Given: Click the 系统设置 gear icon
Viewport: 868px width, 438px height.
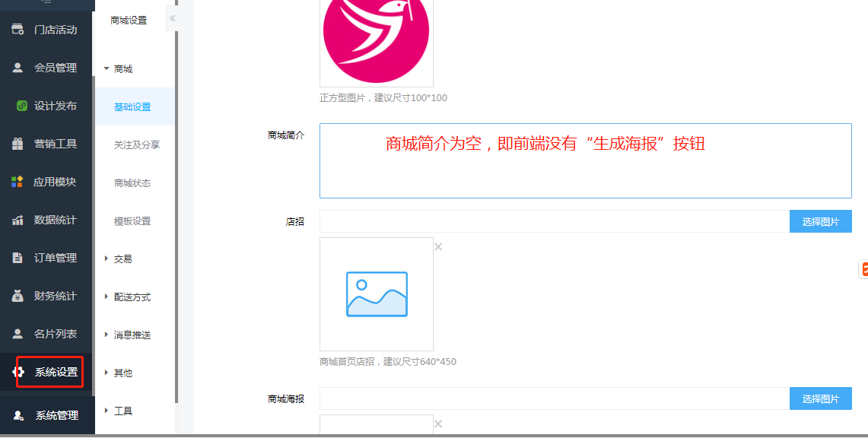Looking at the screenshot, I should tap(18, 372).
